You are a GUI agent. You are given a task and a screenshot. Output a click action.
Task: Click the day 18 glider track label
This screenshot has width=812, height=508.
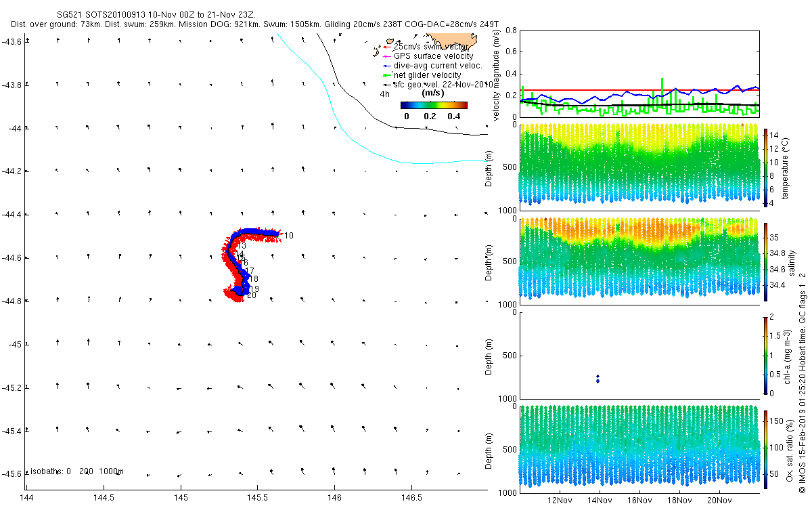pos(254,279)
